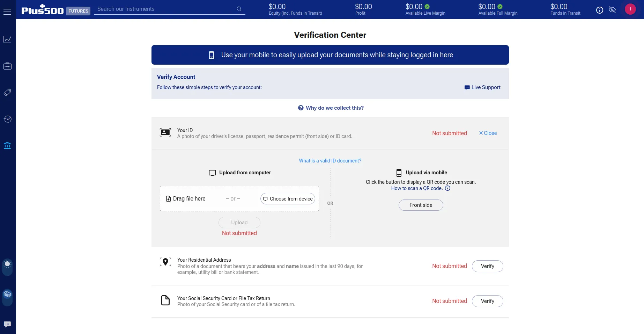
Task: Toggle the light/dark theme switch in sidebar
Action: pos(7,267)
